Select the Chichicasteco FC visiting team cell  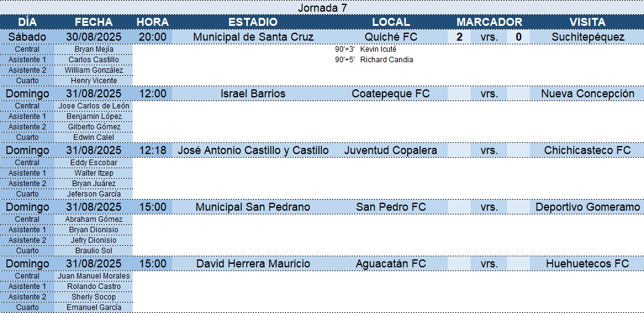[587, 150]
